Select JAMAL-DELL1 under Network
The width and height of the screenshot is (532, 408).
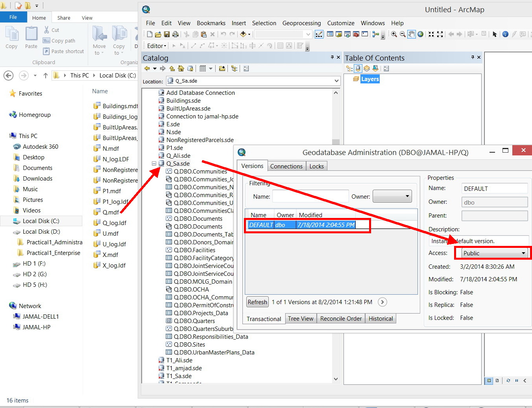[36, 316]
